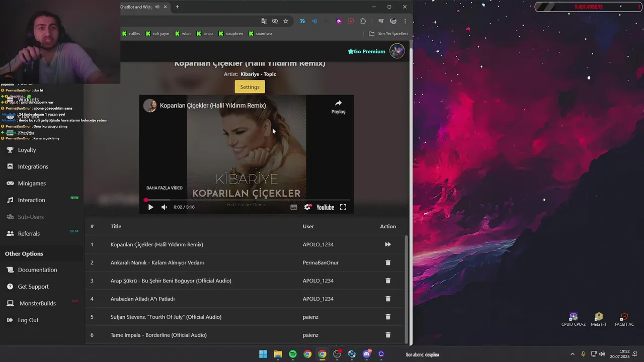
Task: Remove Sufjan Stevens Fourth Of July song
Action: [388, 317]
